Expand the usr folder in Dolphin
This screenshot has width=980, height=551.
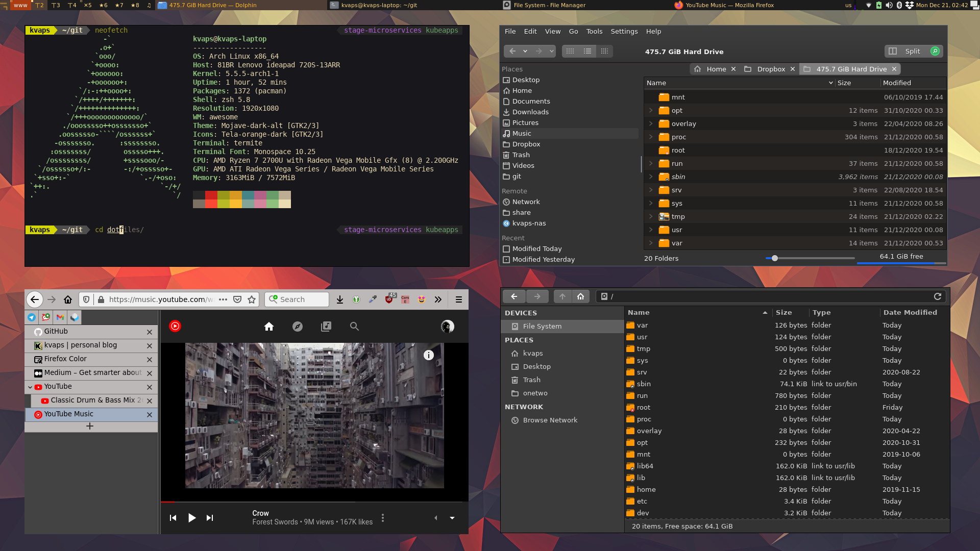click(651, 230)
